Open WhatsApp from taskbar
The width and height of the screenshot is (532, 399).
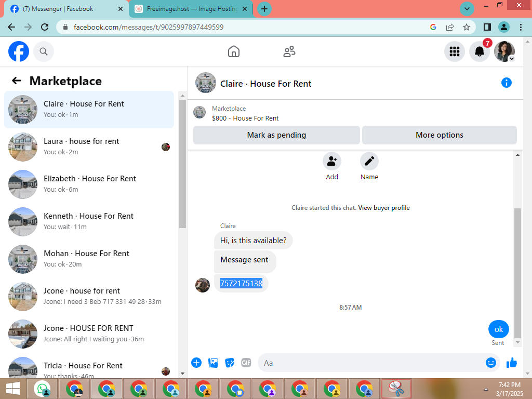42,389
